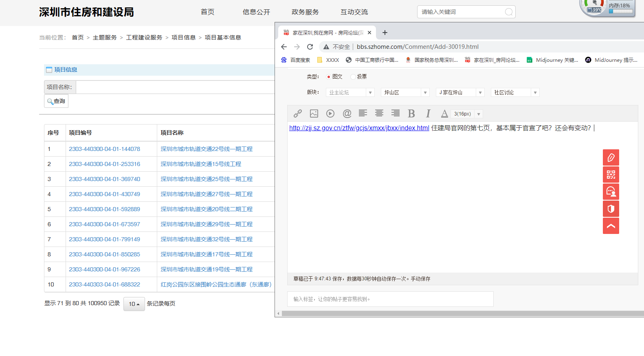The image size is (644, 356).
Task: Expand the 社区讨论 dropdown
Action: pyautogui.click(x=515, y=93)
